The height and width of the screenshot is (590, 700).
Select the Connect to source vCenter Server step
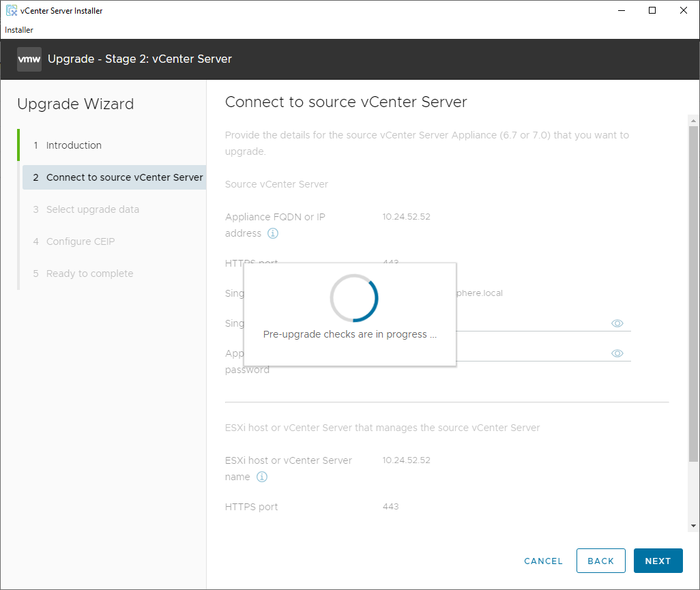point(124,177)
